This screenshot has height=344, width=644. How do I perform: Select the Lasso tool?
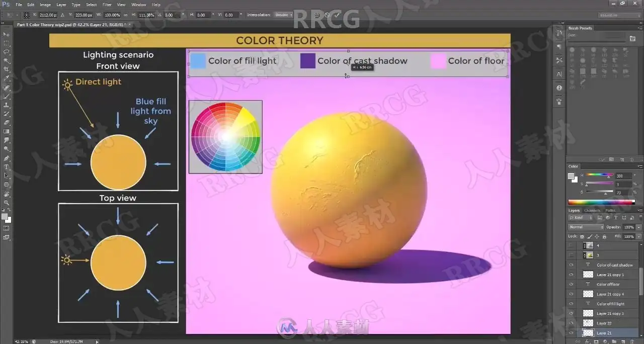7,52
